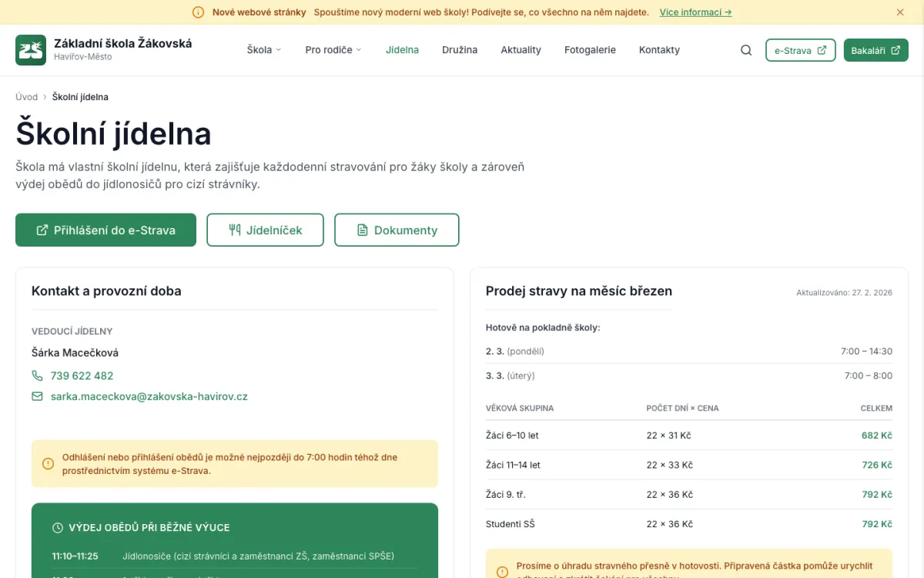Image resolution: width=924 pixels, height=578 pixels.
Task: Dismiss the yellow announcement banner
Action: pyautogui.click(x=900, y=12)
